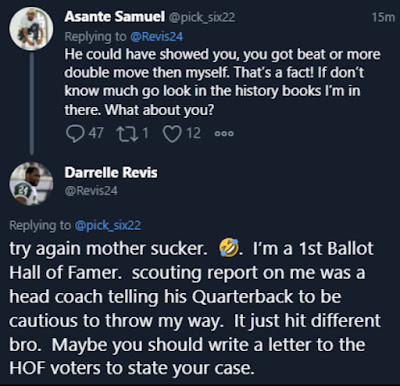Click the 47 replies count

click(x=96, y=133)
